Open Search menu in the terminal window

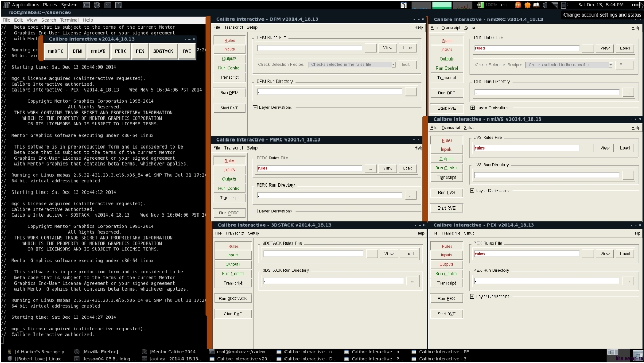[x=49, y=20]
